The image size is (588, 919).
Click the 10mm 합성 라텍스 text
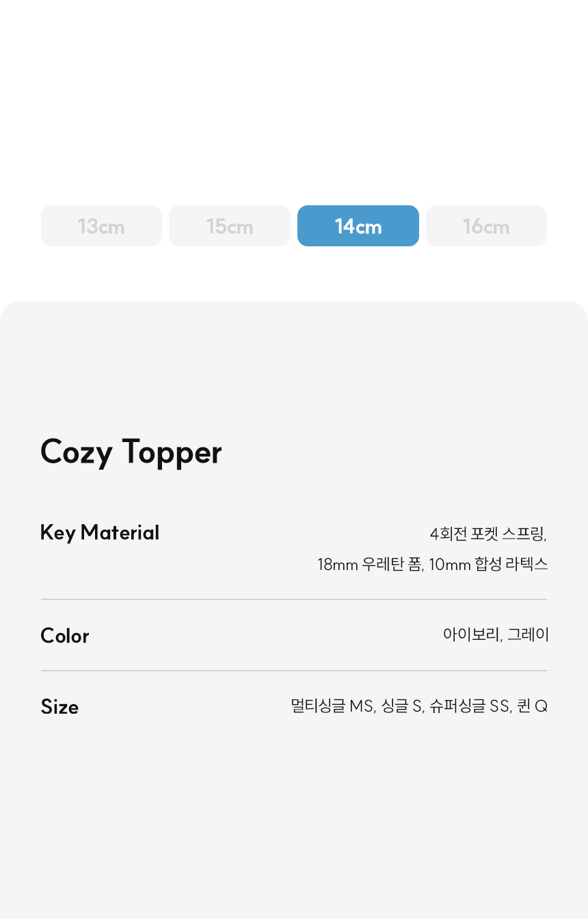click(x=488, y=565)
